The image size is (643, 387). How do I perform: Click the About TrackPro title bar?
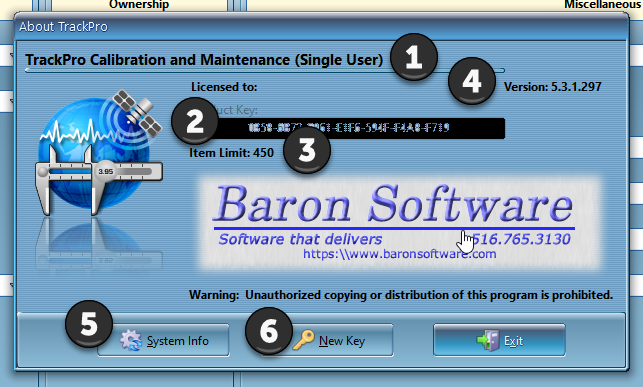tap(321, 27)
